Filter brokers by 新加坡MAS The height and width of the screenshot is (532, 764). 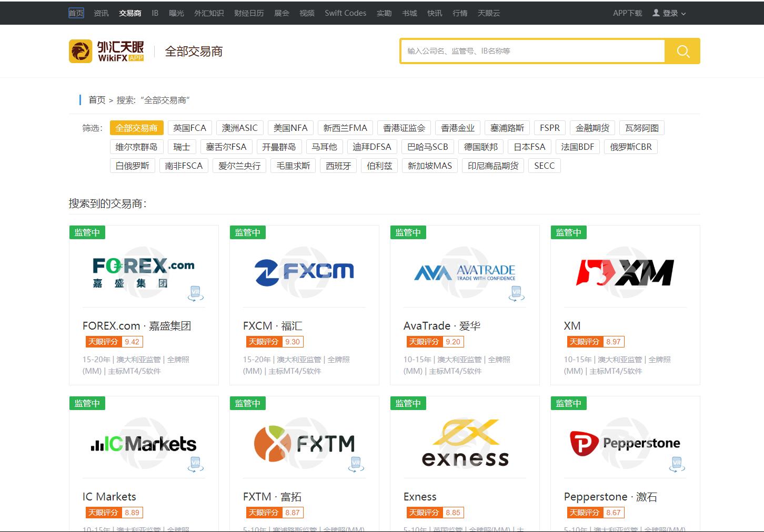pyautogui.click(x=430, y=166)
